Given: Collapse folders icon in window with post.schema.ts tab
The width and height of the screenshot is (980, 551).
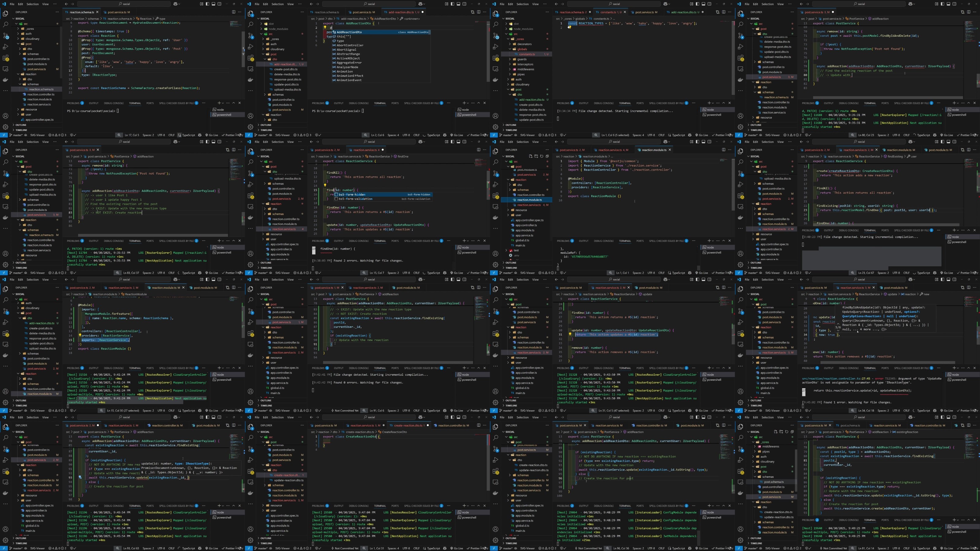Looking at the screenshot, I should point(792,432).
